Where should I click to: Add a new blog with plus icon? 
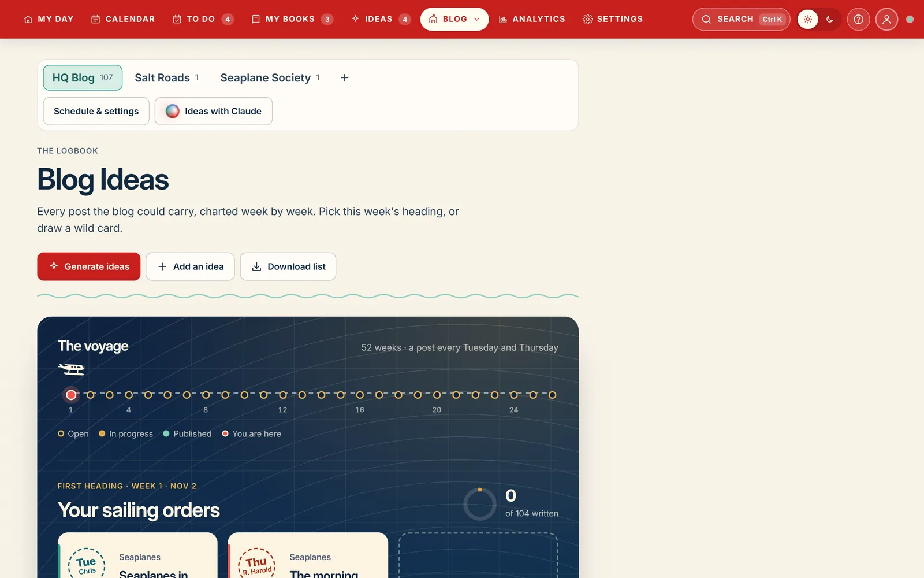tap(344, 77)
